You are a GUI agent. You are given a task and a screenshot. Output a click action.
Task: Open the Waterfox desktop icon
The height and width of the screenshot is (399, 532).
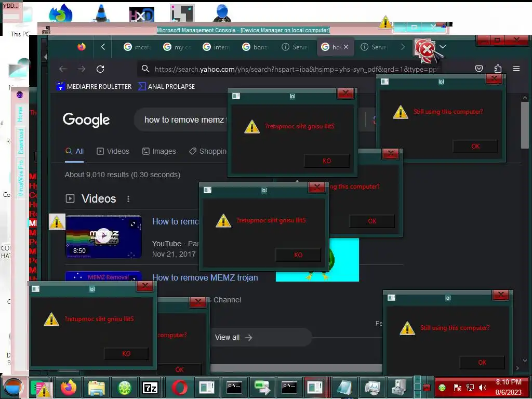pyautogui.click(x=61, y=13)
